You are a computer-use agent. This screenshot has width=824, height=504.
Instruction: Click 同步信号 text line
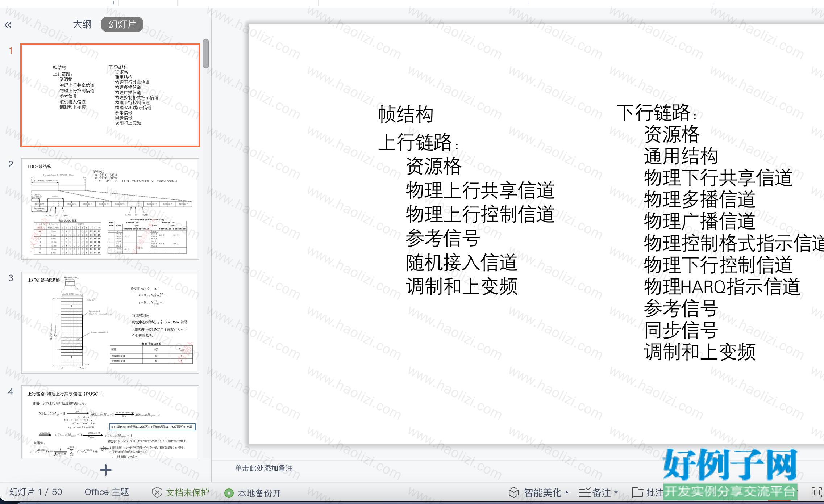pyautogui.click(x=681, y=330)
